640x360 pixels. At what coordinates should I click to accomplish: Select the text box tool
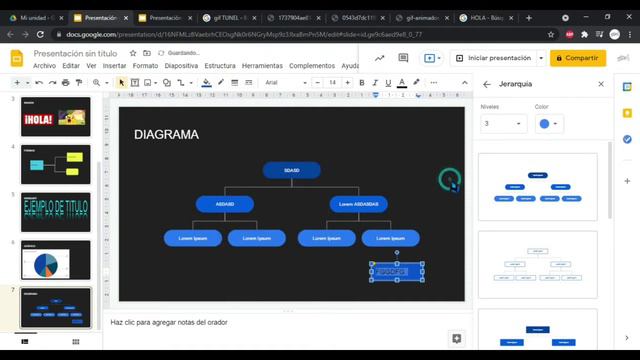tap(135, 83)
